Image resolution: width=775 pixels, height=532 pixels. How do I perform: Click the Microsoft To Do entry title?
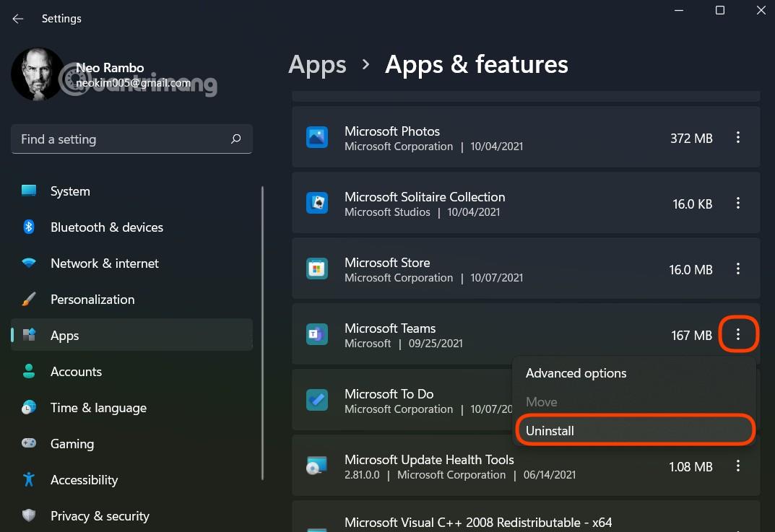point(389,394)
